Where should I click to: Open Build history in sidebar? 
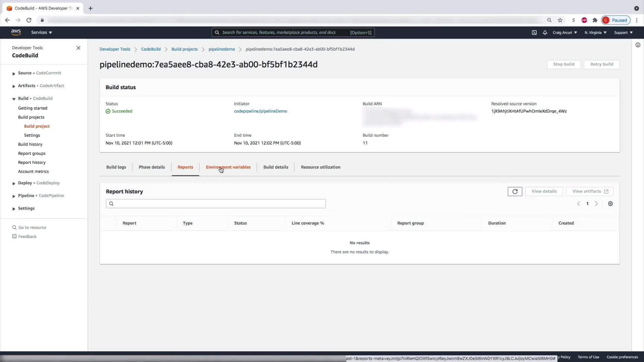pyautogui.click(x=30, y=145)
